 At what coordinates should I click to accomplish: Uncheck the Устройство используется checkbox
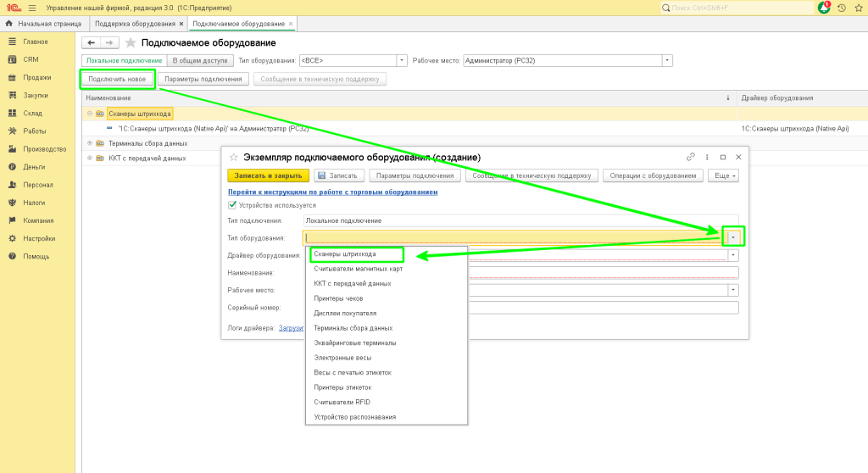coord(232,204)
